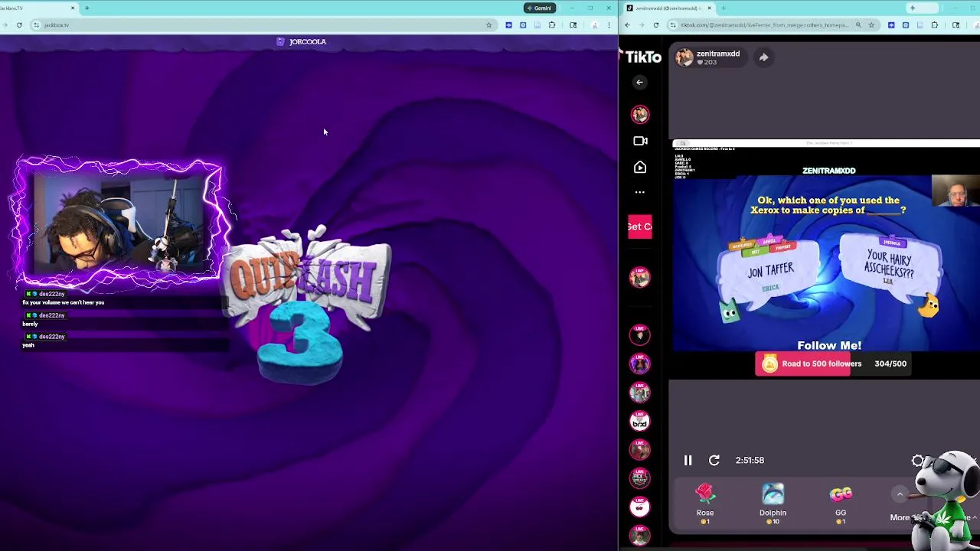Send a GG gift
Viewport: 980px width, 551px height.
coord(841,504)
